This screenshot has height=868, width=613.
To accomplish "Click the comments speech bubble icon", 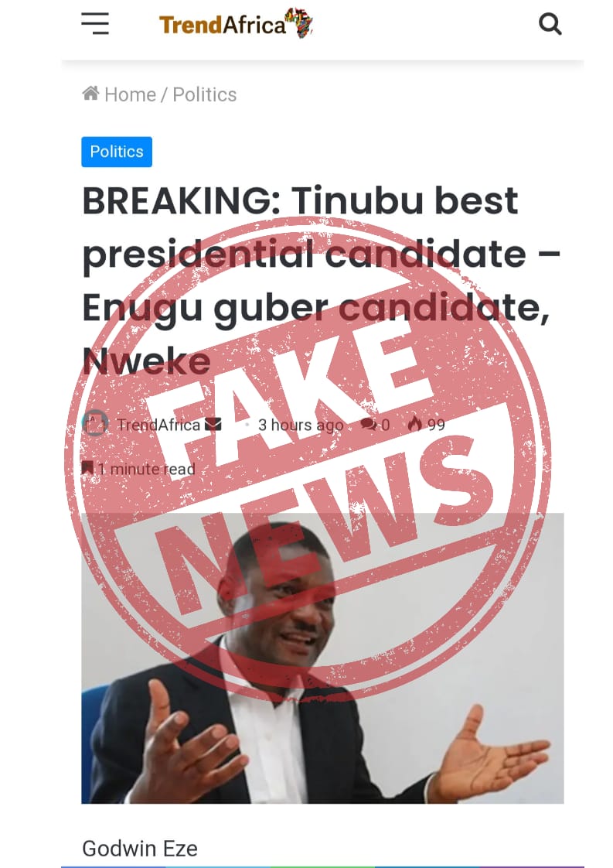I will (x=369, y=425).
